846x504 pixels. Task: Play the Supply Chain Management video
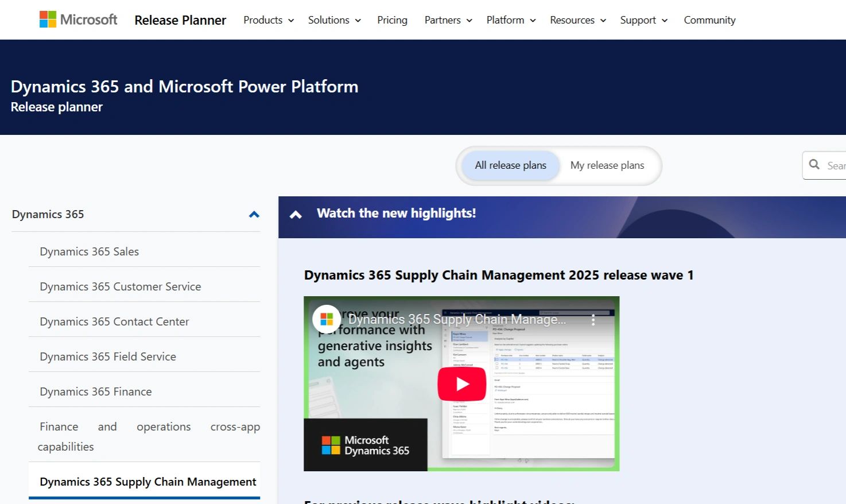point(461,384)
